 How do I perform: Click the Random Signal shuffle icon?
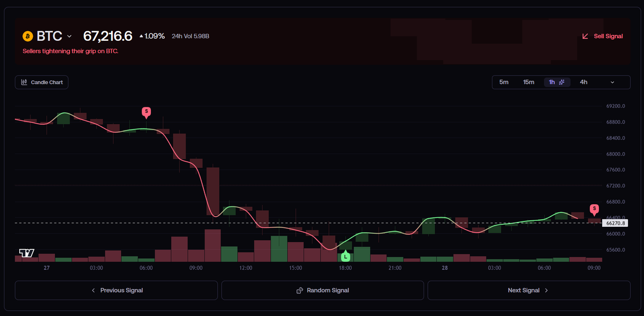coord(299,290)
